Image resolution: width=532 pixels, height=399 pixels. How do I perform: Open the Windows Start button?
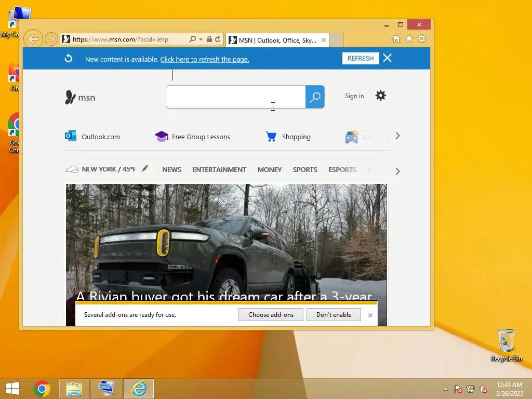(12, 389)
